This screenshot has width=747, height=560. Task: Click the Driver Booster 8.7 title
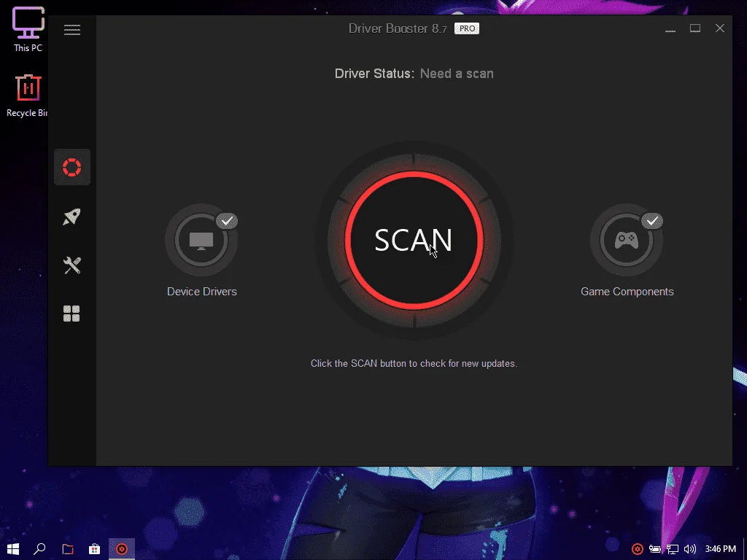pos(398,28)
